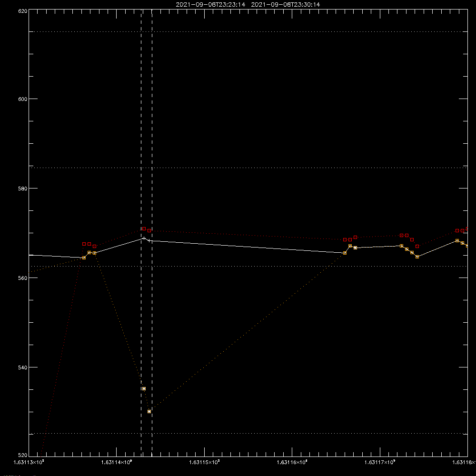Click the left vertical dashed interval marker
This screenshot has height=476, width=476.
click(x=141, y=232)
